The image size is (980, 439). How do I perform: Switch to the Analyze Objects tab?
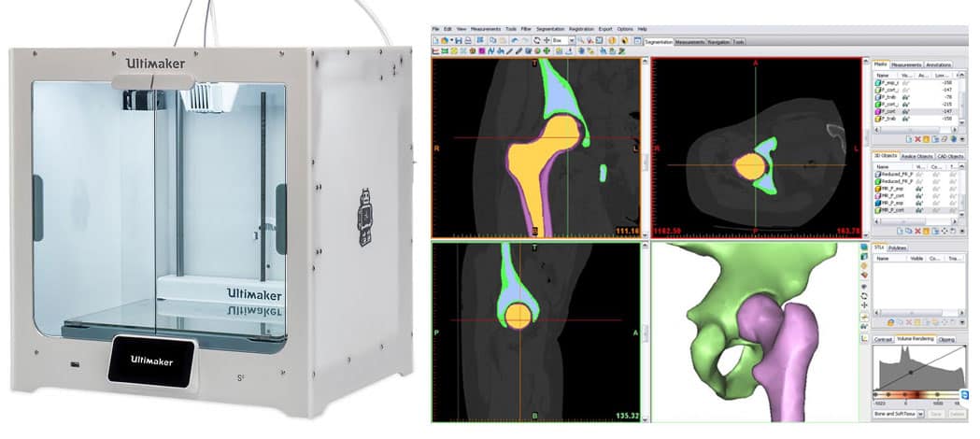916,156
